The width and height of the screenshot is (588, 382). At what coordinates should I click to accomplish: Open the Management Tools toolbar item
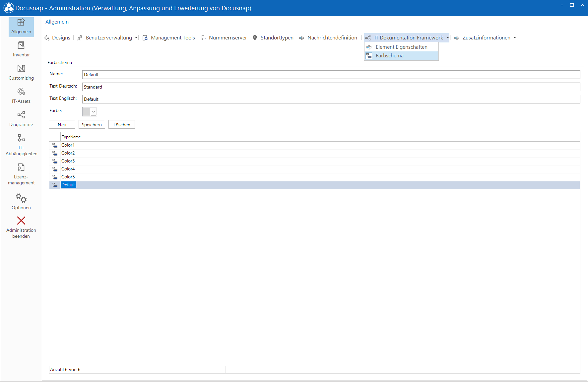point(169,38)
